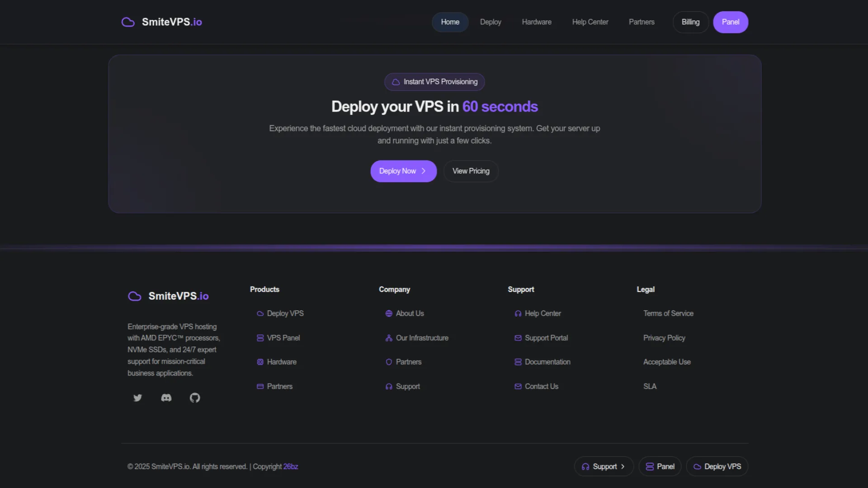The height and width of the screenshot is (488, 868).
Task: Go to Help Center in top navigation
Action: point(590,22)
